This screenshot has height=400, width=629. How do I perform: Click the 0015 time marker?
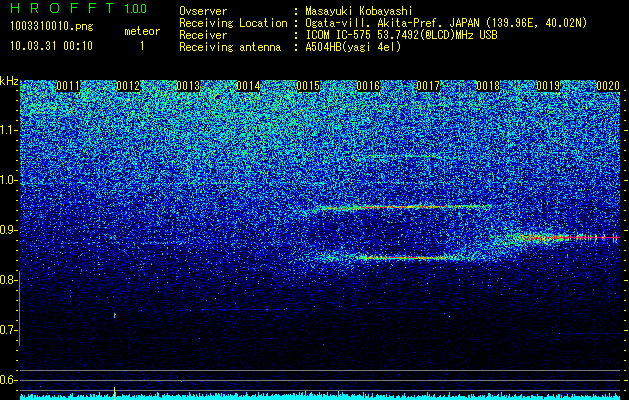(x=308, y=86)
